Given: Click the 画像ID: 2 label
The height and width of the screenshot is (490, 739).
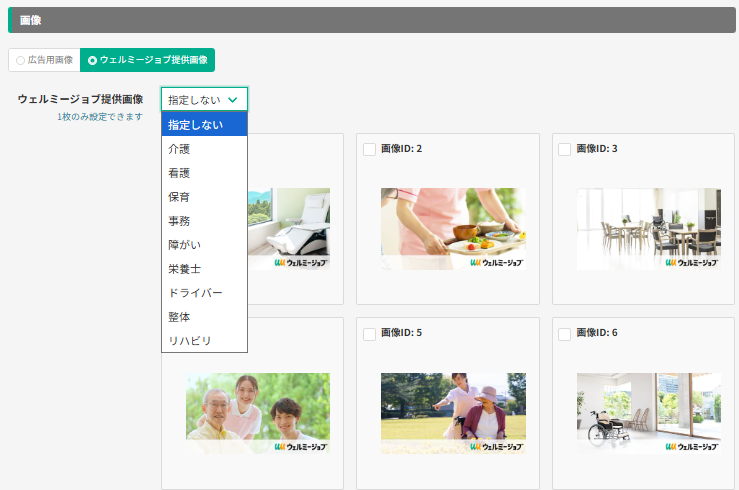Looking at the screenshot, I should tap(401, 149).
